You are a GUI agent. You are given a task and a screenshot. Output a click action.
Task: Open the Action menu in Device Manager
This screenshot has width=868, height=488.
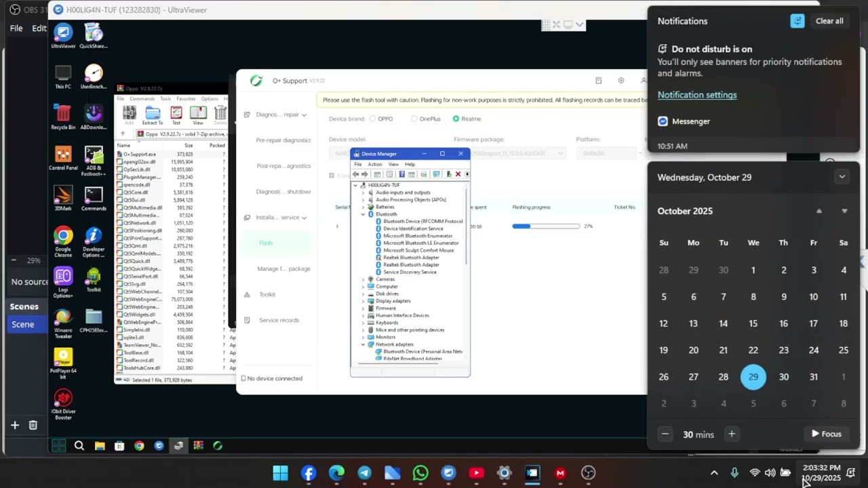coord(375,164)
